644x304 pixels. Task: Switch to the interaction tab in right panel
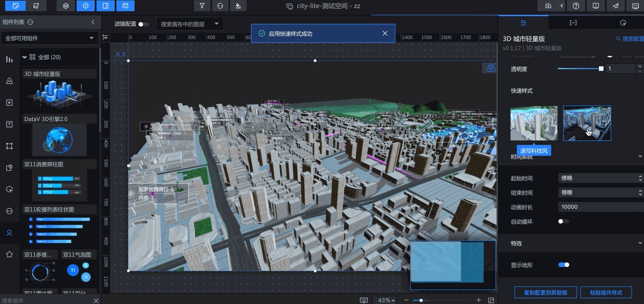(623, 22)
